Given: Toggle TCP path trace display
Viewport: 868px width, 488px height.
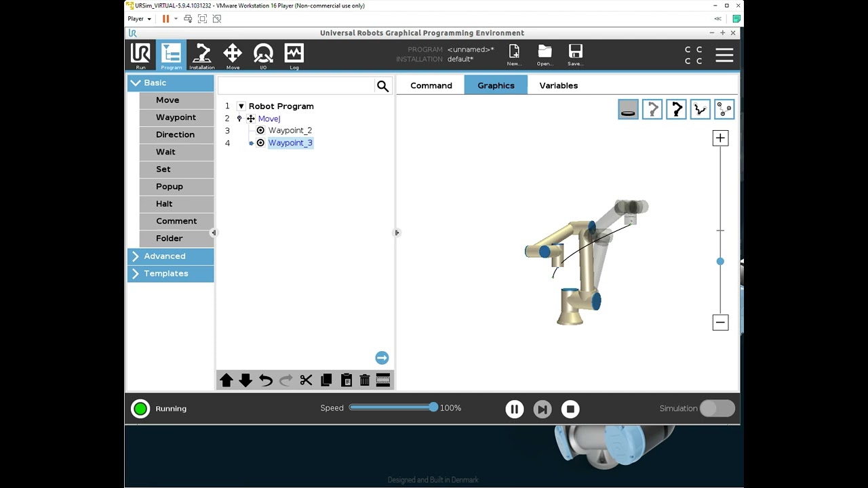Looking at the screenshot, I should tap(700, 109).
